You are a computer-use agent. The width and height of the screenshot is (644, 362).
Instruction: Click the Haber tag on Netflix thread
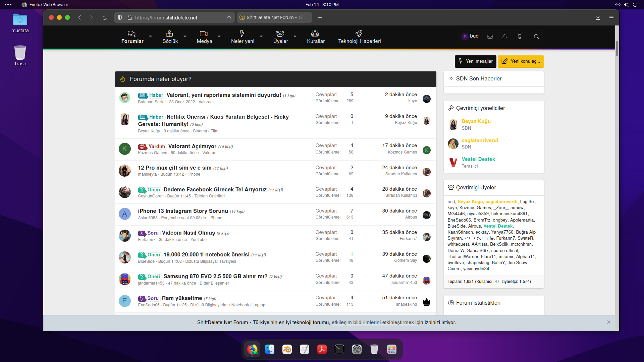pos(151,117)
